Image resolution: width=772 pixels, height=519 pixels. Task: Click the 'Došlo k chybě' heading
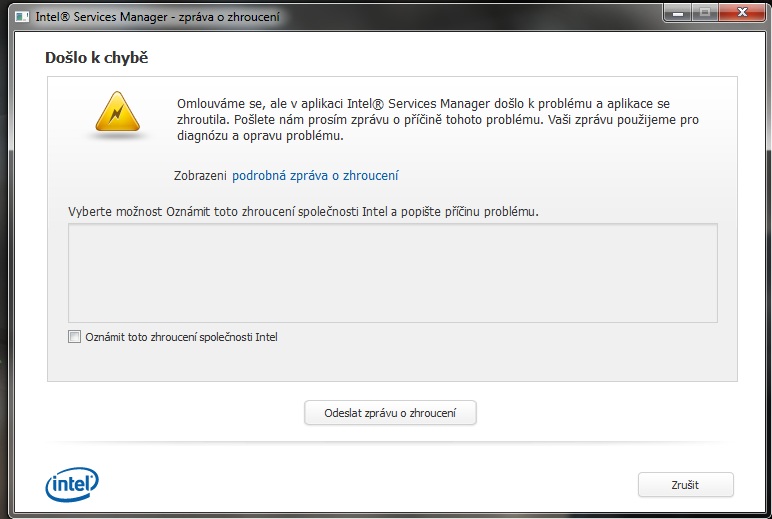(x=97, y=57)
